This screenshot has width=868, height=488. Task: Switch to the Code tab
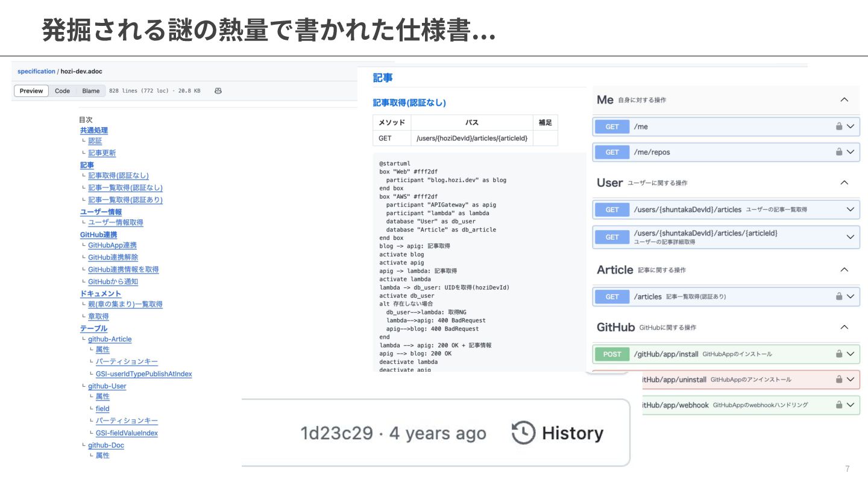pos(62,91)
